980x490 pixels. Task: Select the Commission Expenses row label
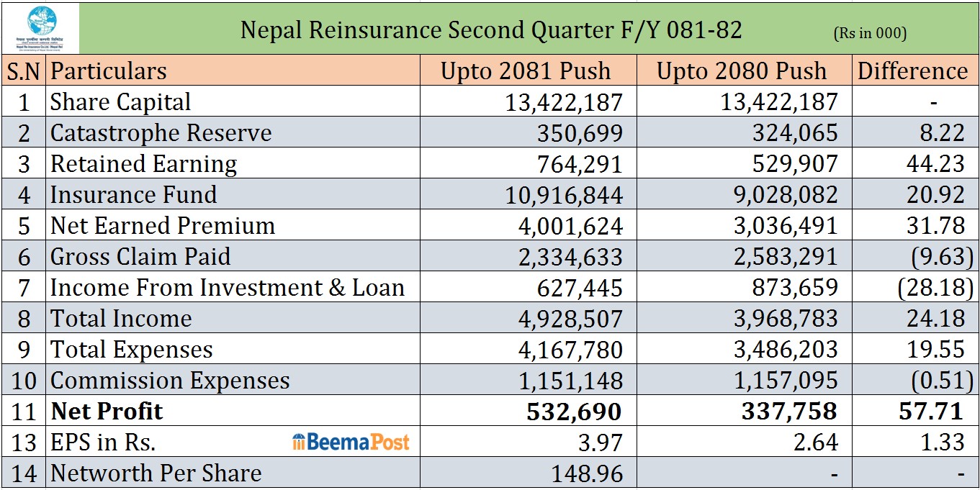click(x=170, y=381)
